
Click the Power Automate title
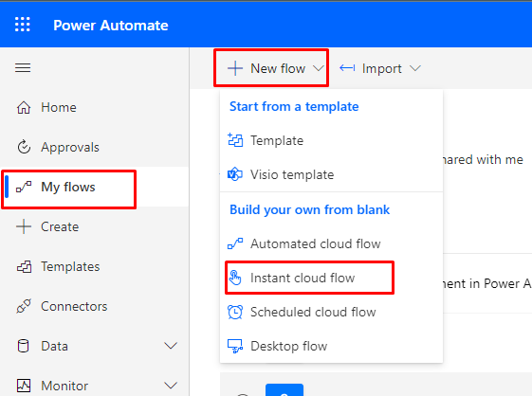111,26
